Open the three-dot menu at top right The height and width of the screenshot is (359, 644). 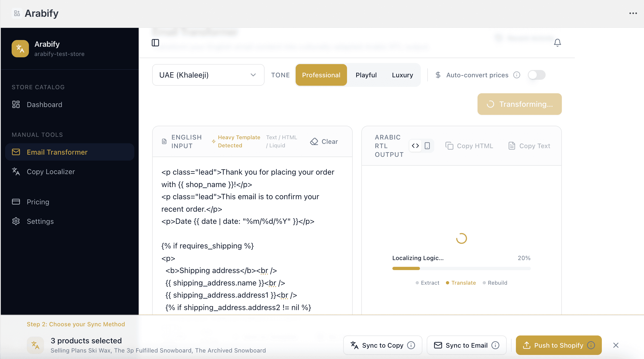pos(633,13)
